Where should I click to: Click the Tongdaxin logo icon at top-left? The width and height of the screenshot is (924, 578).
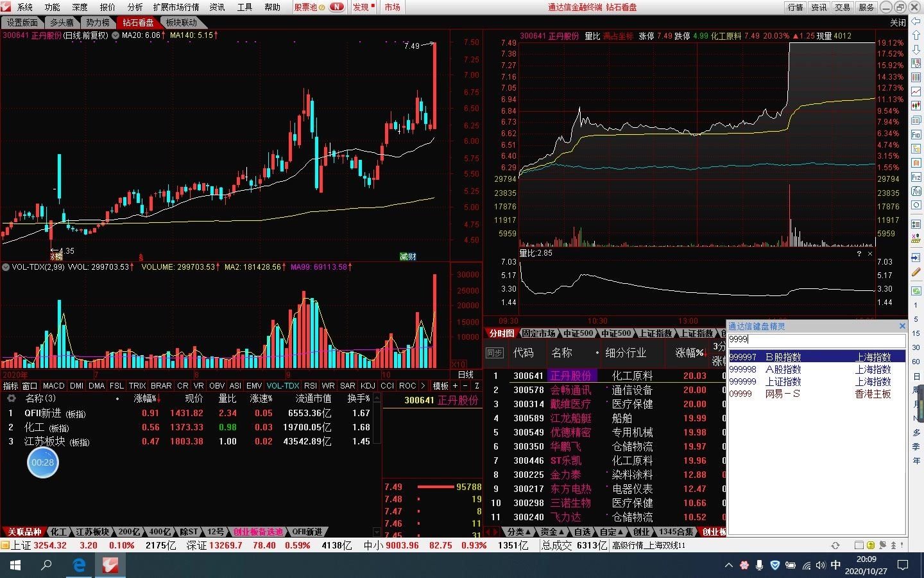[x=6, y=7]
